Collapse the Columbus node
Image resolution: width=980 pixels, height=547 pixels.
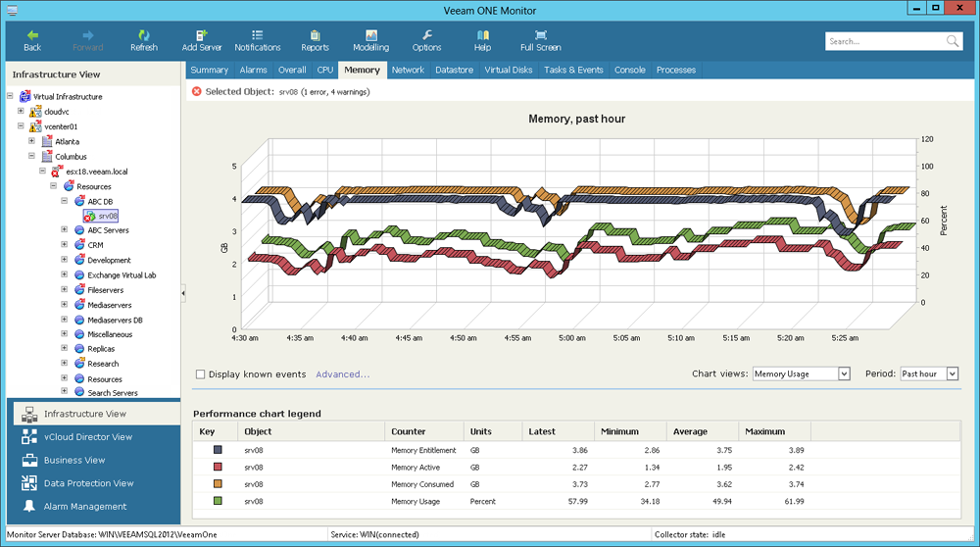[x=32, y=156]
